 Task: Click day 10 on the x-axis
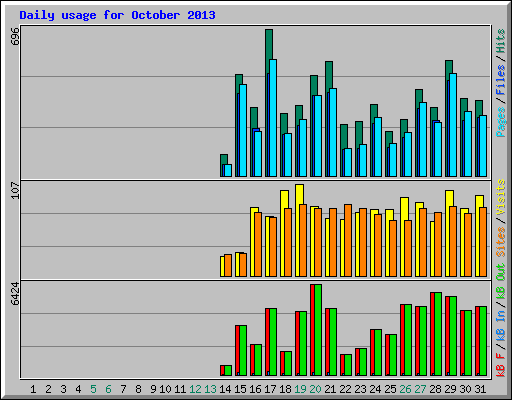coord(165,389)
